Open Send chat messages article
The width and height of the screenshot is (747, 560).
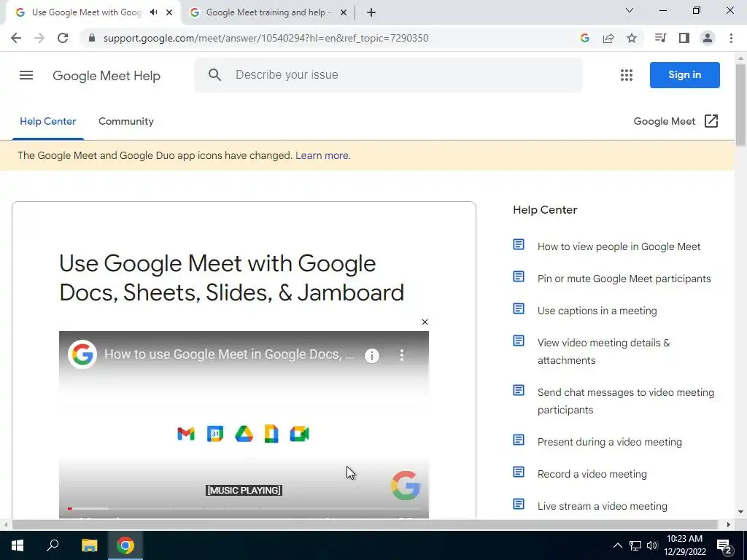[x=625, y=401]
